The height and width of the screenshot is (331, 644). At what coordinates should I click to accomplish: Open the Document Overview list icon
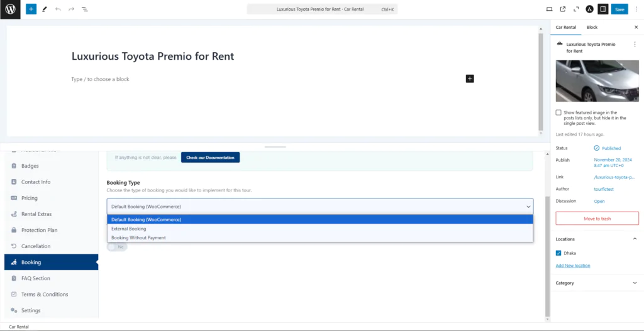[x=85, y=9]
